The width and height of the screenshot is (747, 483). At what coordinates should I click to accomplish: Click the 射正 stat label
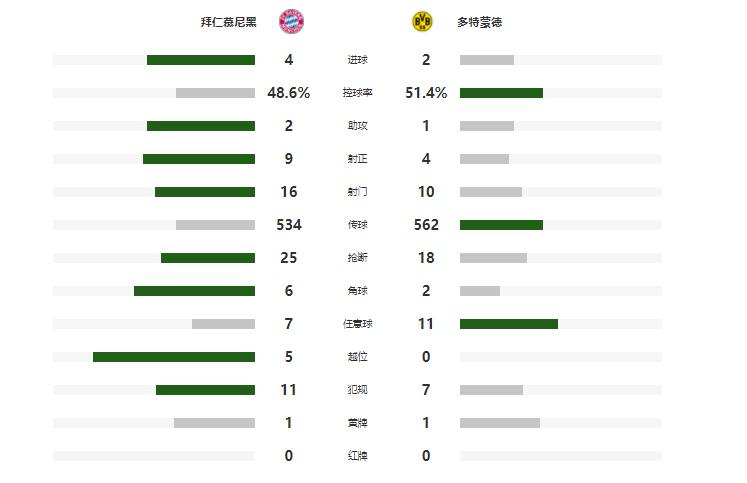(357, 159)
